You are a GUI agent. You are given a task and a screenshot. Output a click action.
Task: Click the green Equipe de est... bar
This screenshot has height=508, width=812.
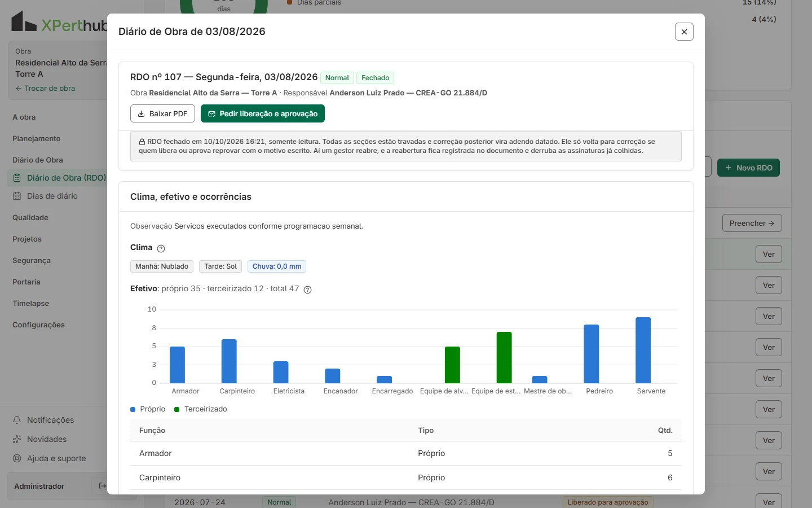(x=504, y=357)
